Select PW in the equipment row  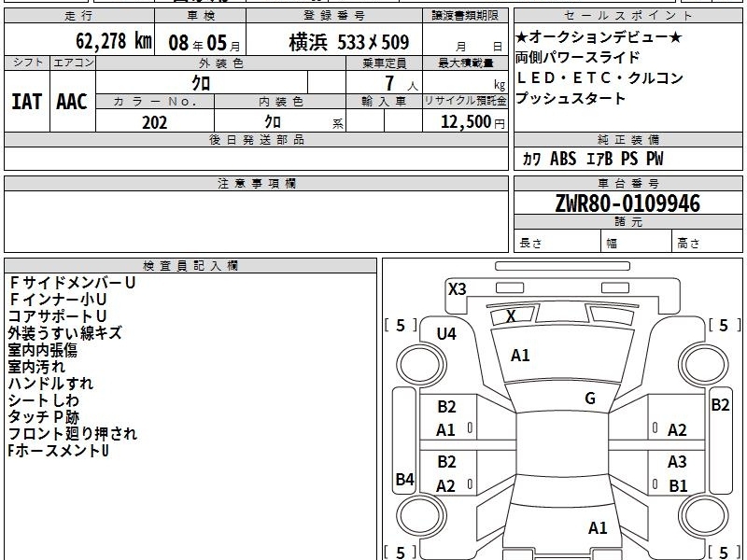coord(655,159)
